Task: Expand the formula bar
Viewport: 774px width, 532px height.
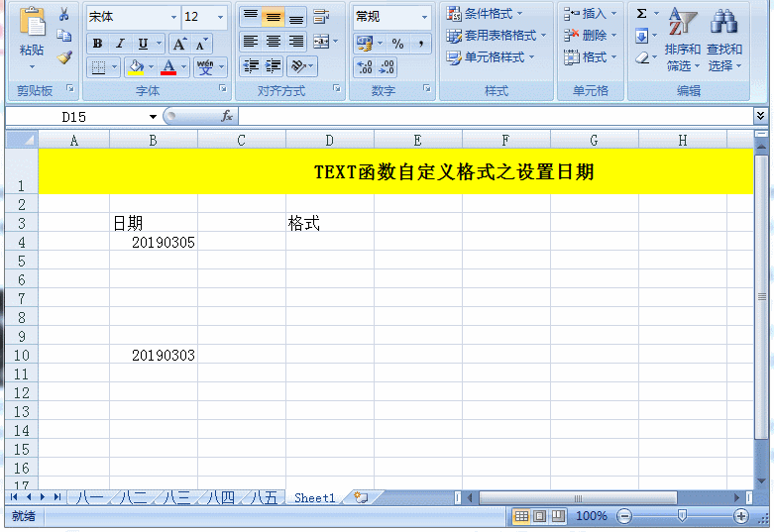Action: click(x=760, y=116)
